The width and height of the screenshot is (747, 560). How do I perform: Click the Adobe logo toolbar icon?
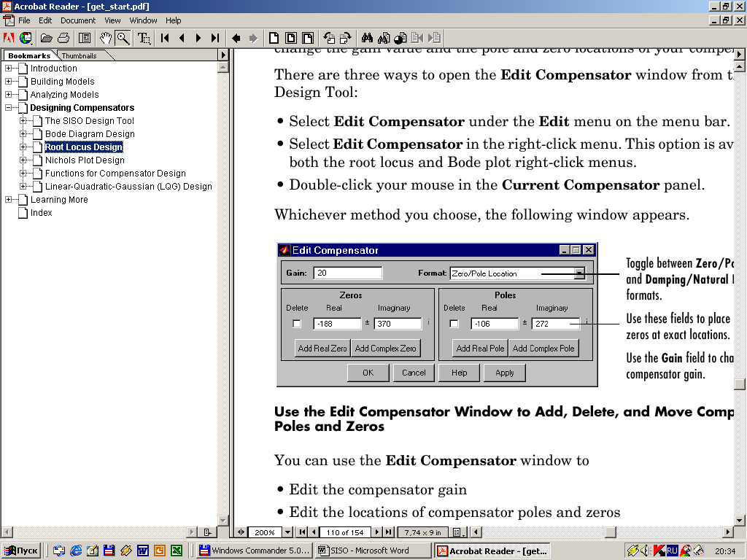[9, 38]
